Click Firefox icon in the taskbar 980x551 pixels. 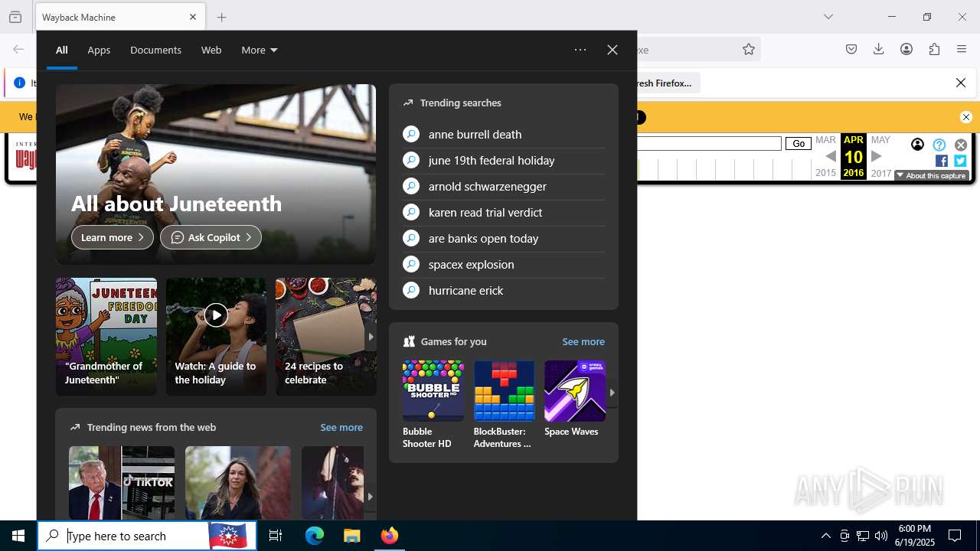(390, 536)
